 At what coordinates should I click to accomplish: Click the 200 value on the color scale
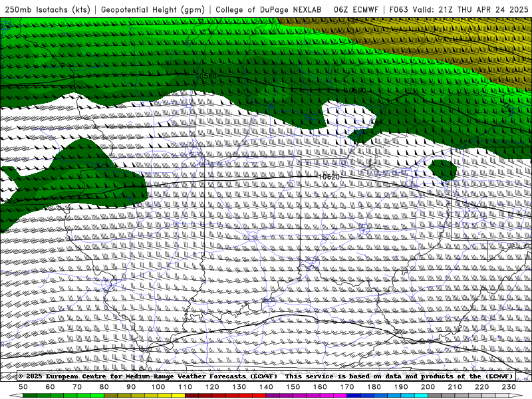[x=428, y=387]
